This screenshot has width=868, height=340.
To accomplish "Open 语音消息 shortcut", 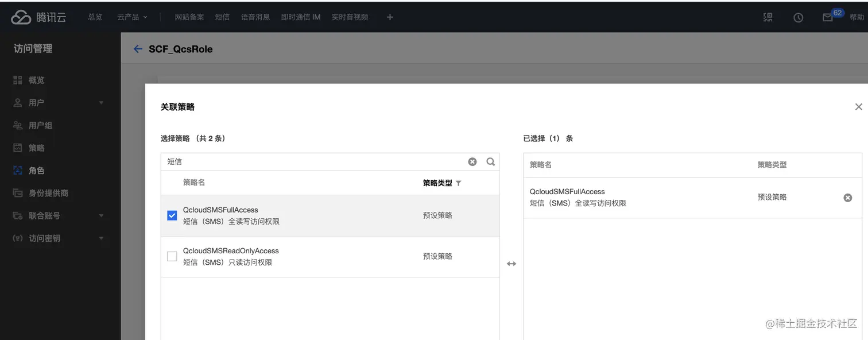I will [255, 17].
